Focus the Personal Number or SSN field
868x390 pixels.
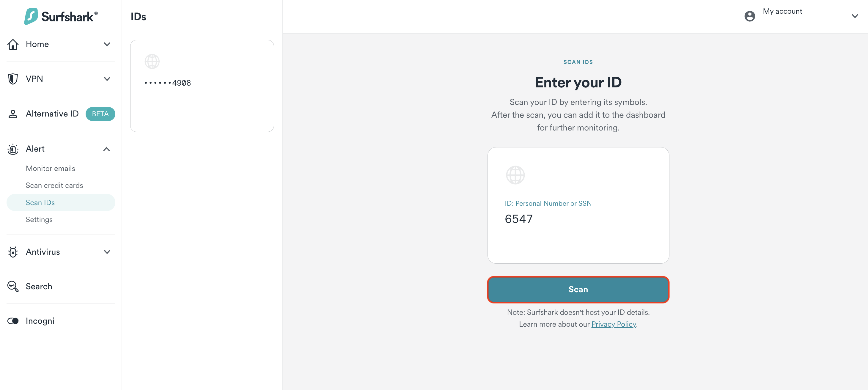[578, 219]
